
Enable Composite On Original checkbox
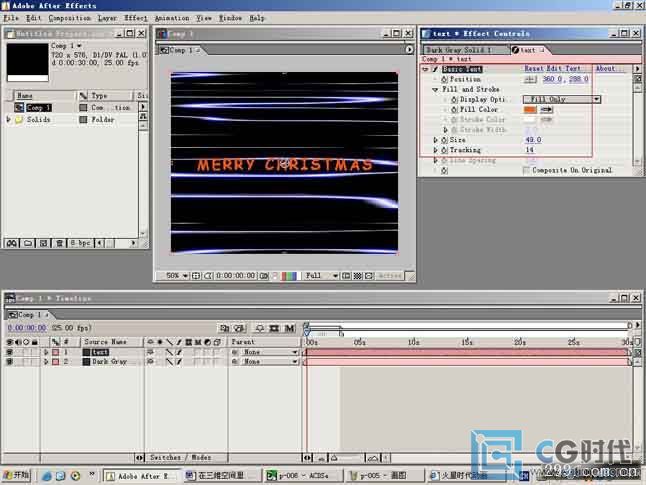click(526, 170)
